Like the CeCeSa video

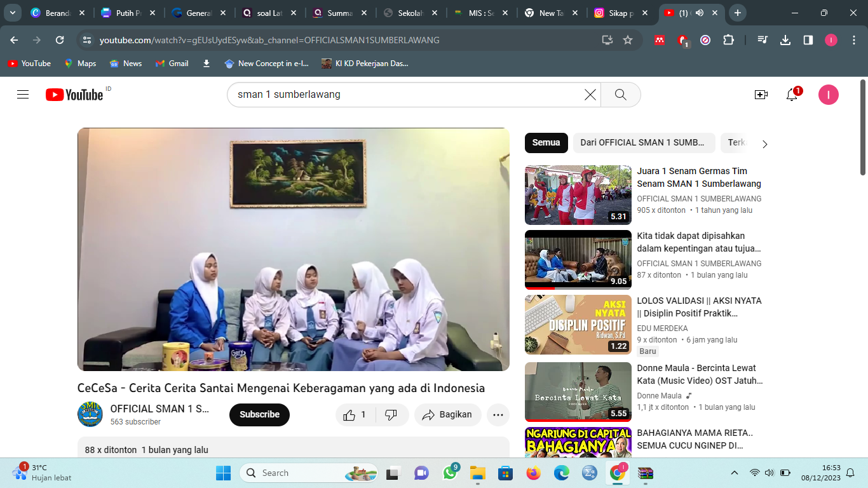(355, 415)
